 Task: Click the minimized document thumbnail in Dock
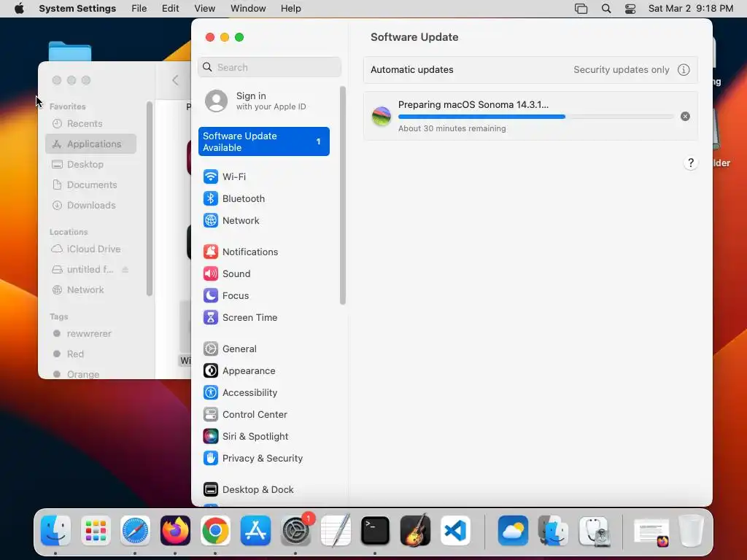pos(651,532)
